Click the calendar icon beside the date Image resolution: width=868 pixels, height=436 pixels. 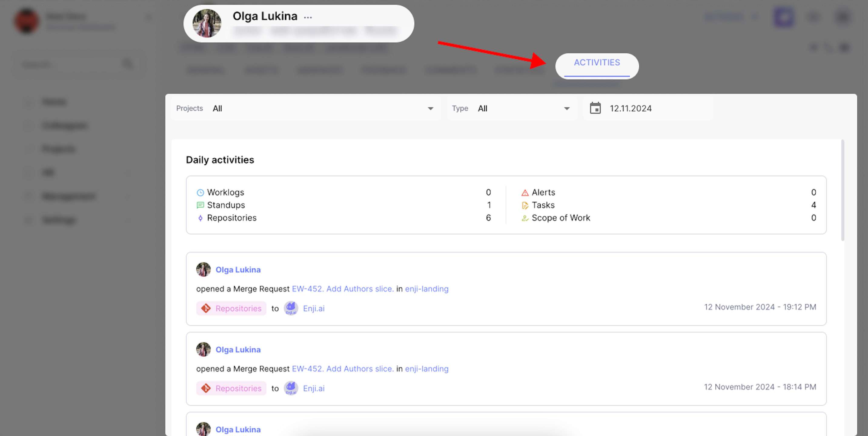click(595, 108)
